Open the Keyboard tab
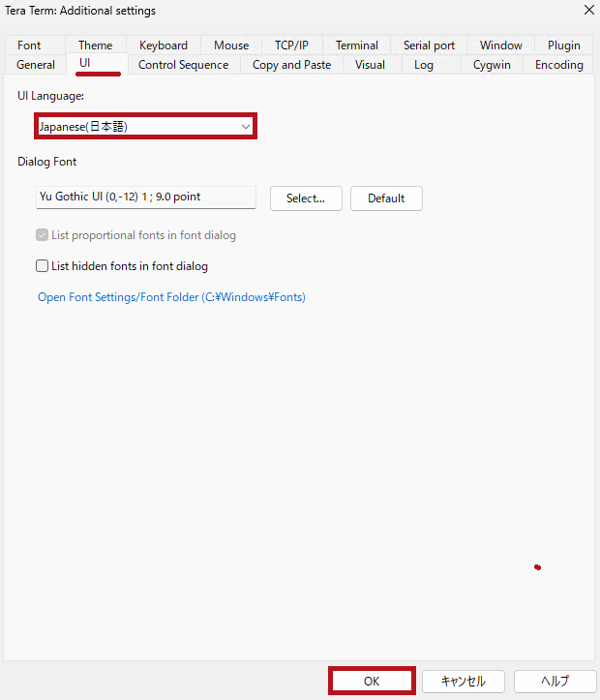This screenshot has height=700, width=600. pos(164,46)
